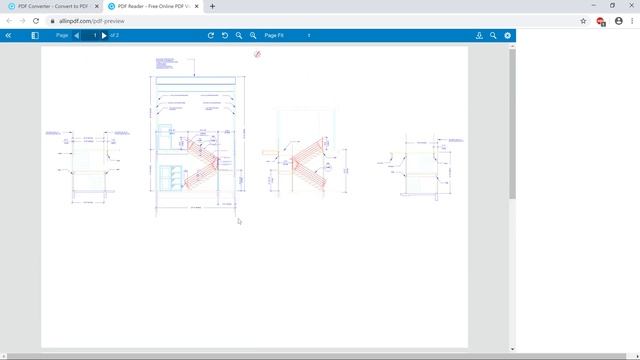Select the PDF Reader browser tab
The image size is (640, 360).
153,7
